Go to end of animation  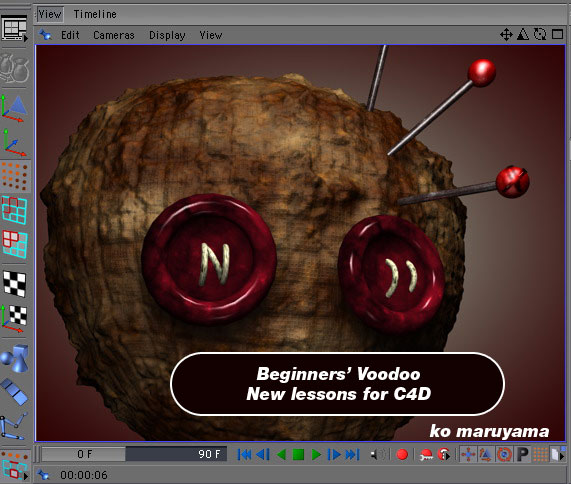[352, 455]
